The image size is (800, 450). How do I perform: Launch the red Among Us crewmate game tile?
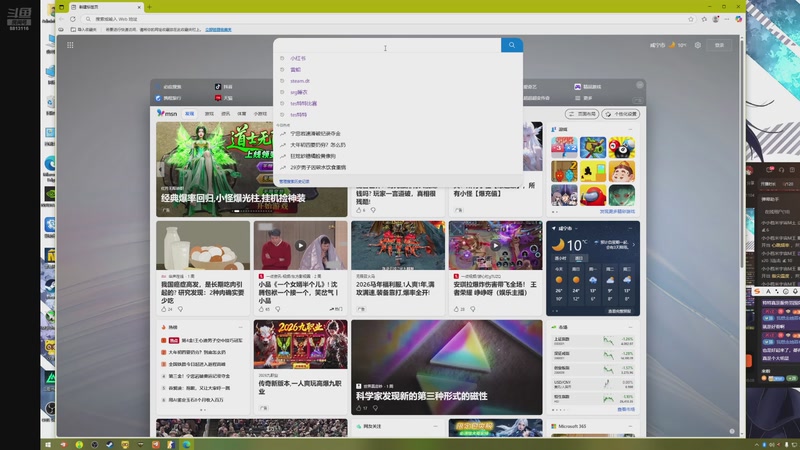click(592, 195)
